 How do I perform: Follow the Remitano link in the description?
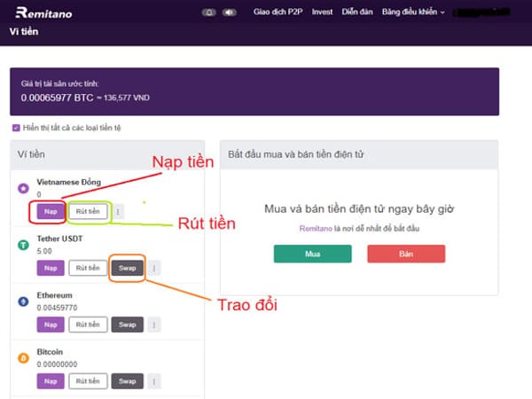point(316,229)
